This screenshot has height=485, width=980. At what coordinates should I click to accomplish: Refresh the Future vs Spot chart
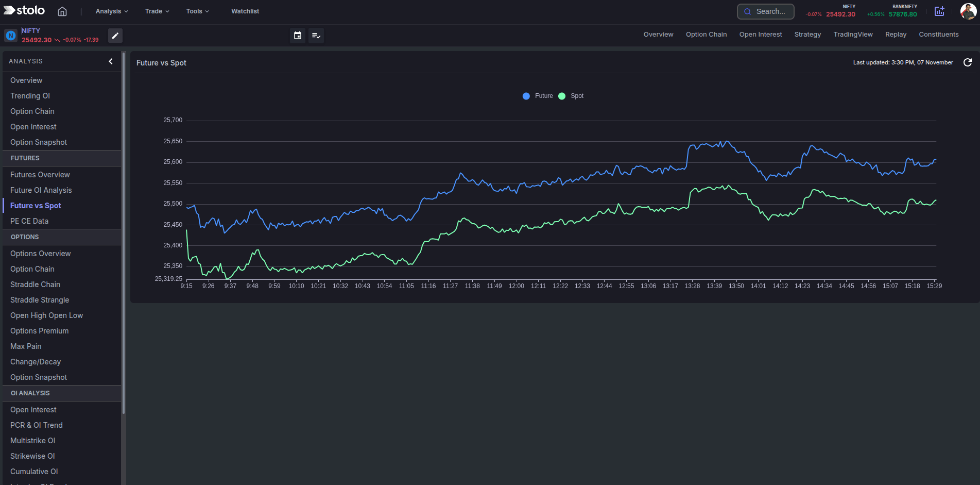click(968, 62)
